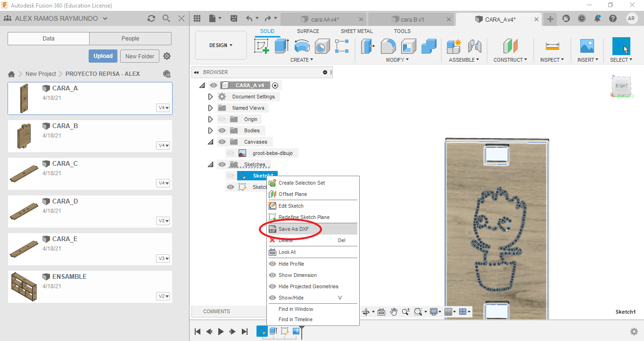Toggle visibility of CARA_A v4 root component

[x=214, y=85]
